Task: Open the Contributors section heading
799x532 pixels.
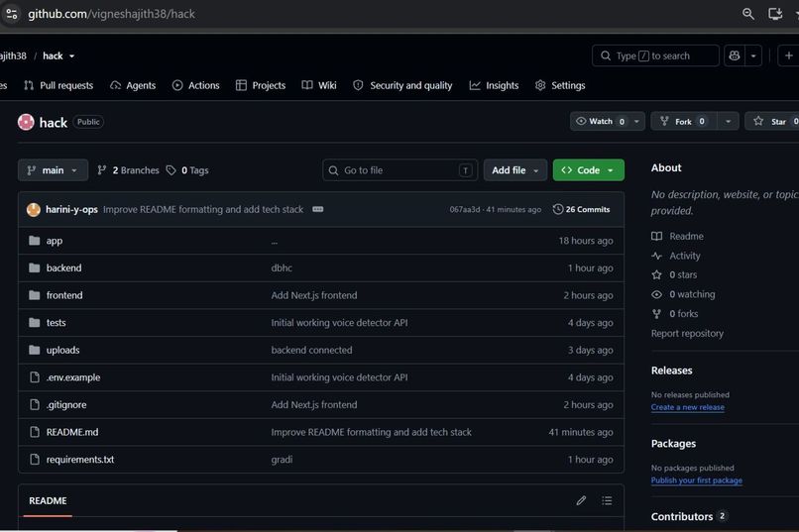Action: point(682,516)
